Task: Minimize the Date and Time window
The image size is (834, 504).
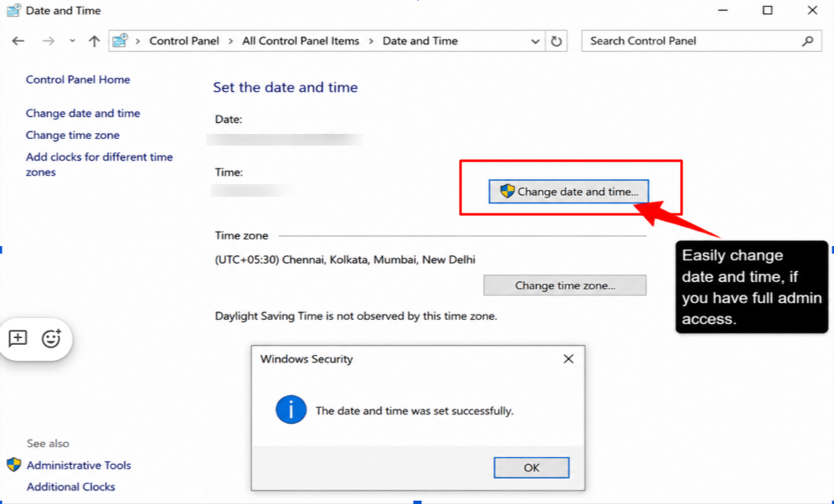Action: point(723,10)
